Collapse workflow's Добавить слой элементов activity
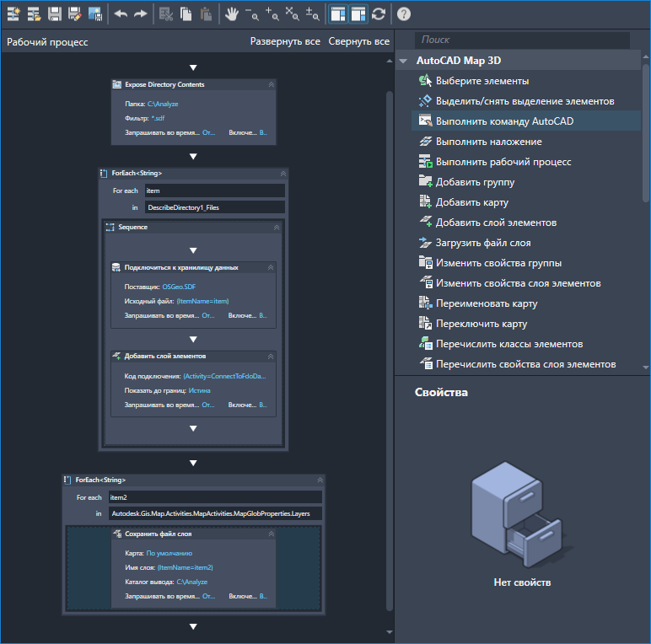Viewport: 651px width, 644px height. coord(271,357)
